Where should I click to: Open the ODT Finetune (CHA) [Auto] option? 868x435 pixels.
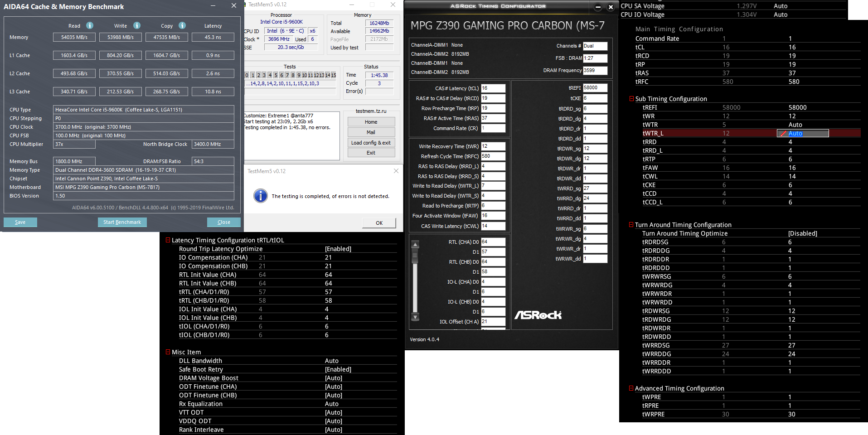(x=334, y=387)
